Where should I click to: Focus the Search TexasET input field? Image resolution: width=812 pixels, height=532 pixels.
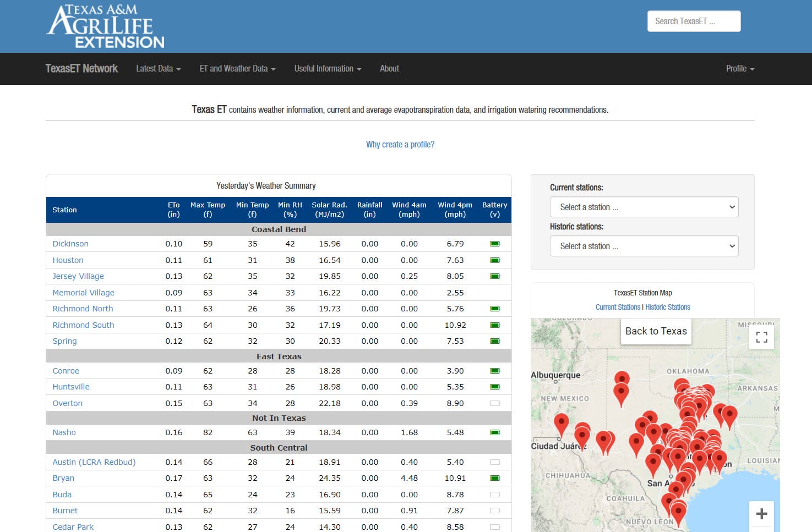[694, 21]
